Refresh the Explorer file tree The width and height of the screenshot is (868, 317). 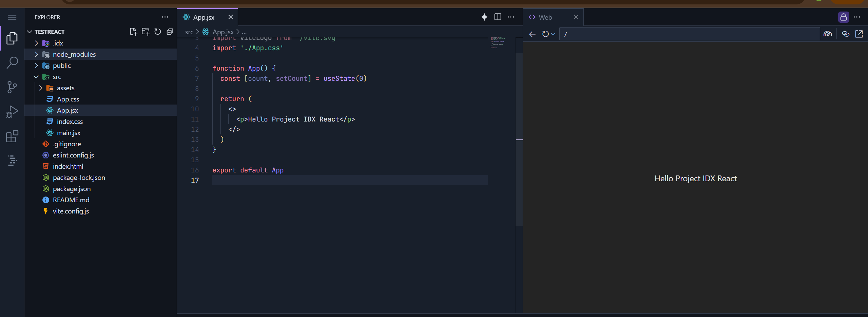(x=157, y=32)
